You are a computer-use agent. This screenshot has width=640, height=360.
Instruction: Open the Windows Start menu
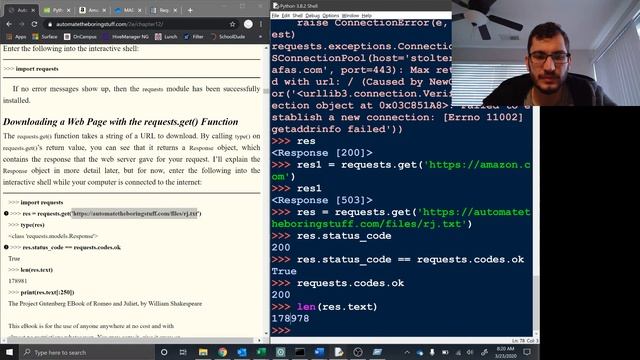pyautogui.click(x=9, y=352)
